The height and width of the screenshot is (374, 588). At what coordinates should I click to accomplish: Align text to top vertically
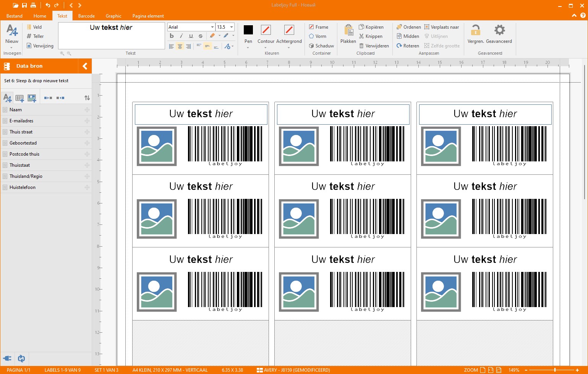[x=199, y=46]
